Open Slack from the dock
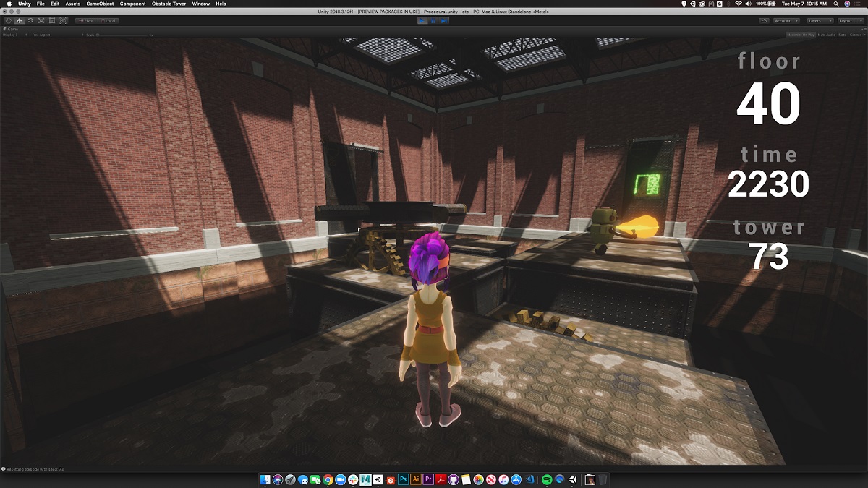868x488 pixels. pyautogui.click(x=352, y=479)
